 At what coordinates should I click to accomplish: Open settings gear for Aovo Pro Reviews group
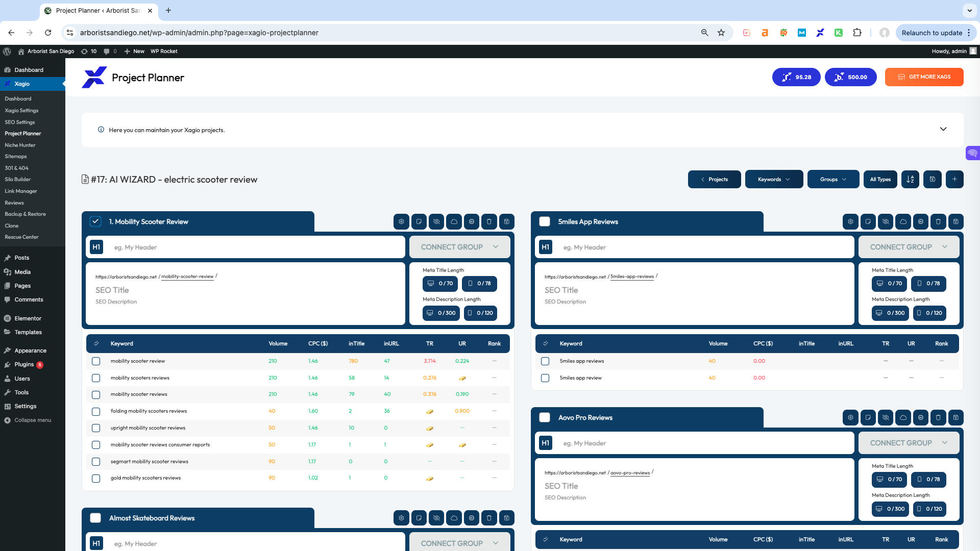pyautogui.click(x=850, y=418)
